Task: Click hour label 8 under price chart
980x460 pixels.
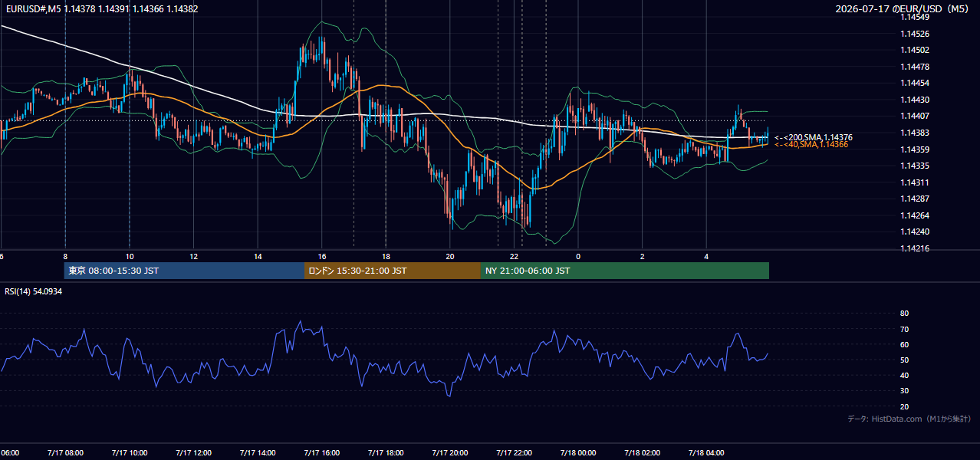Action: 65,256
